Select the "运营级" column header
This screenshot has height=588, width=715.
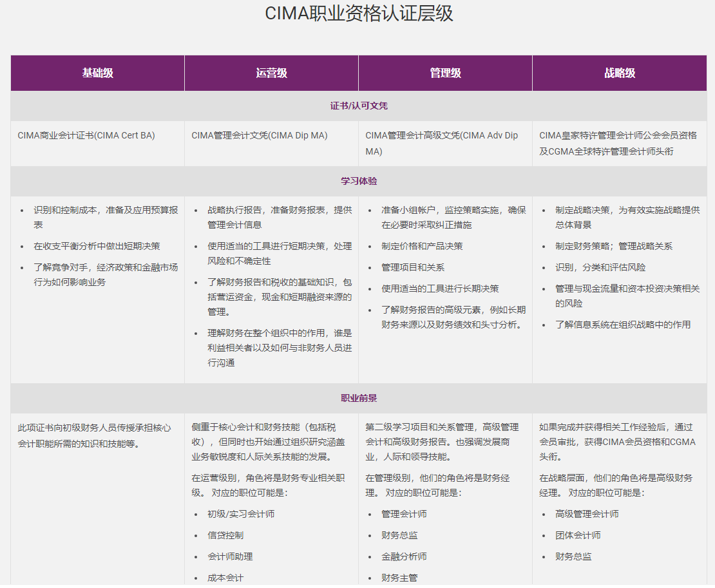point(271,73)
